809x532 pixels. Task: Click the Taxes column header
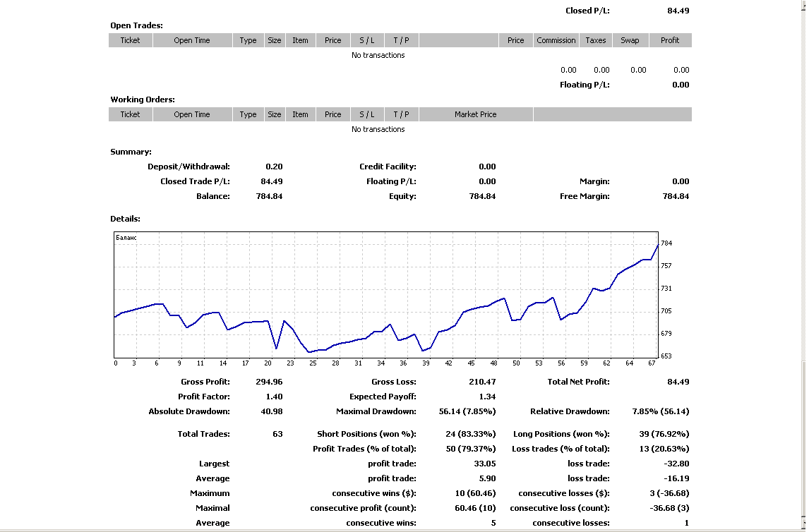pos(595,40)
